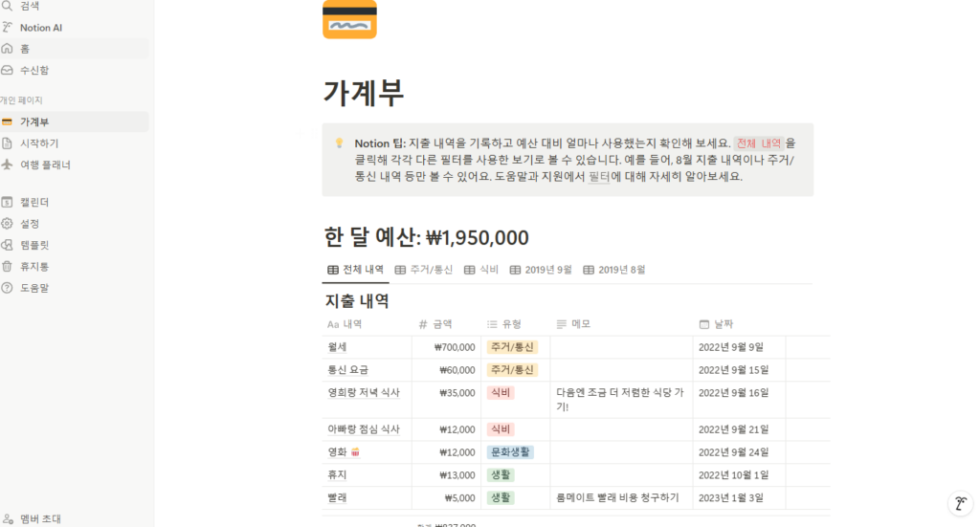This screenshot has width=980, height=527.
Task: Open the 필터 help link in tip
Action: [x=599, y=177]
